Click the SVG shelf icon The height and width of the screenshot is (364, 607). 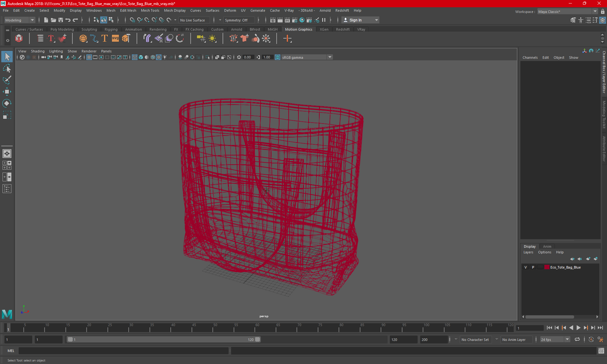coord(115,39)
